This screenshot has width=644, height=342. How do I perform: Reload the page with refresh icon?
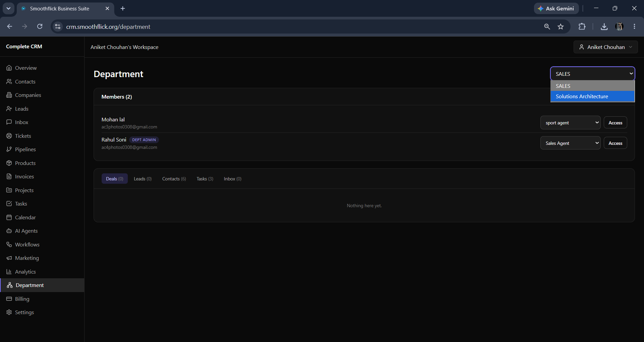[40, 26]
